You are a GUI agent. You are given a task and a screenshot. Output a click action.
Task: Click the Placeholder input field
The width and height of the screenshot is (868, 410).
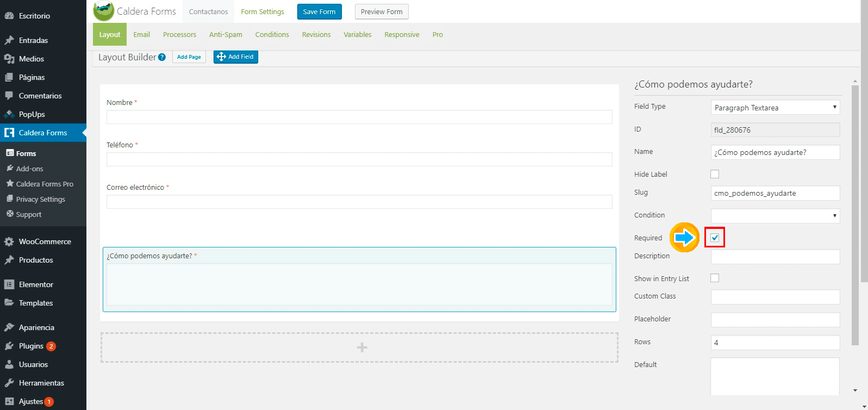click(775, 320)
